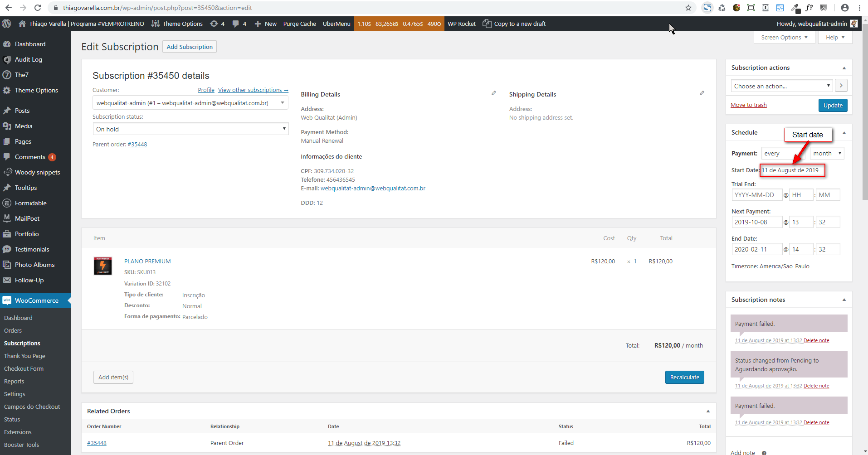The height and width of the screenshot is (455, 868).
Task: Bookmark this page with the star icon
Action: [x=688, y=8]
